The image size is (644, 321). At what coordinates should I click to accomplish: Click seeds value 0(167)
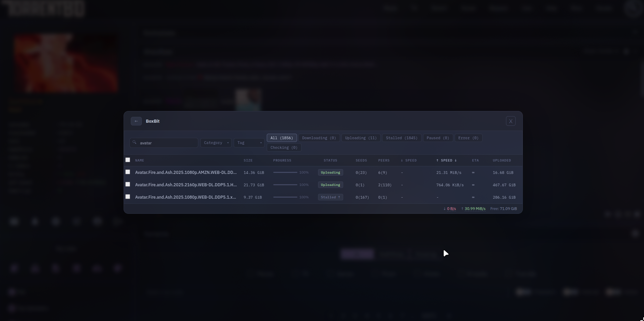(x=362, y=197)
